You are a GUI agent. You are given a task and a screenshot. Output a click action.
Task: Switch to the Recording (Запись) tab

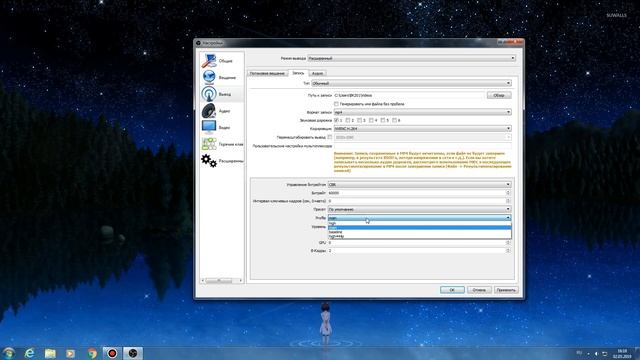pyautogui.click(x=298, y=73)
